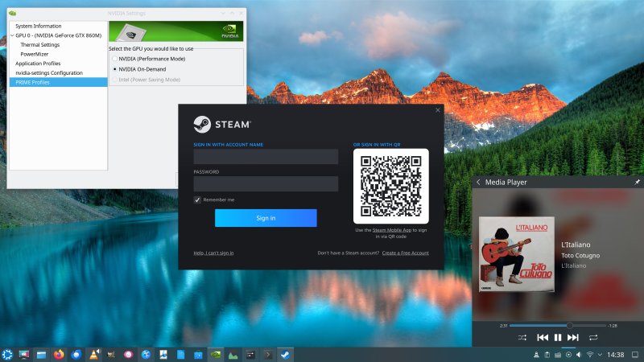Toggle the Remember me checkbox
Screen dimensions: 644x362
pos(197,200)
